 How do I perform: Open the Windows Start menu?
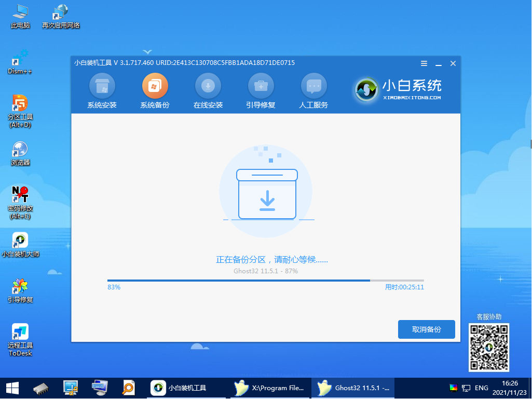pos(11,388)
